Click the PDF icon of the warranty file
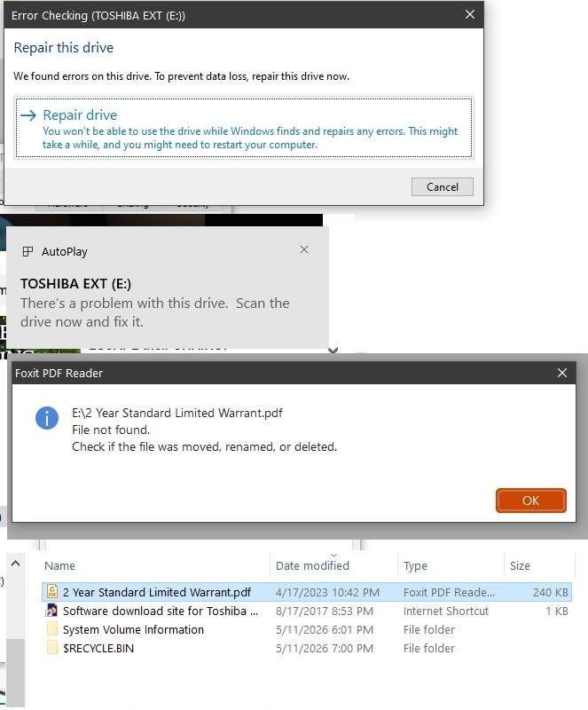 [x=52, y=591]
